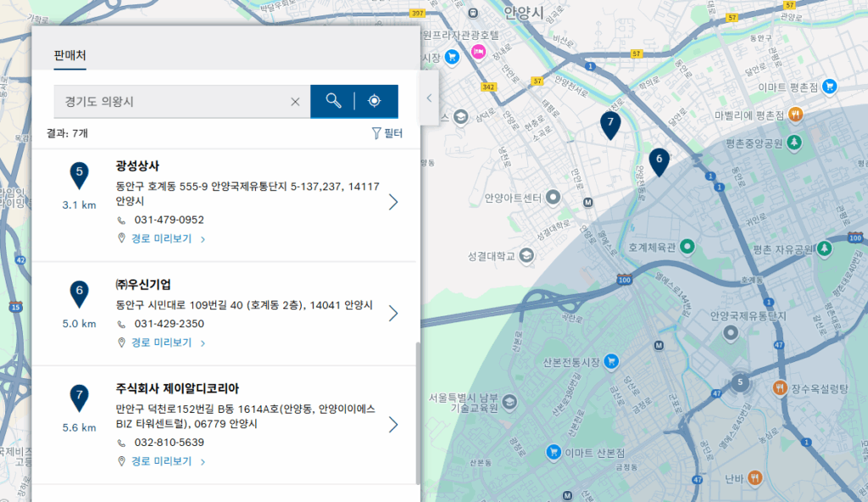Call 031-429-2350 phone number

(x=169, y=324)
